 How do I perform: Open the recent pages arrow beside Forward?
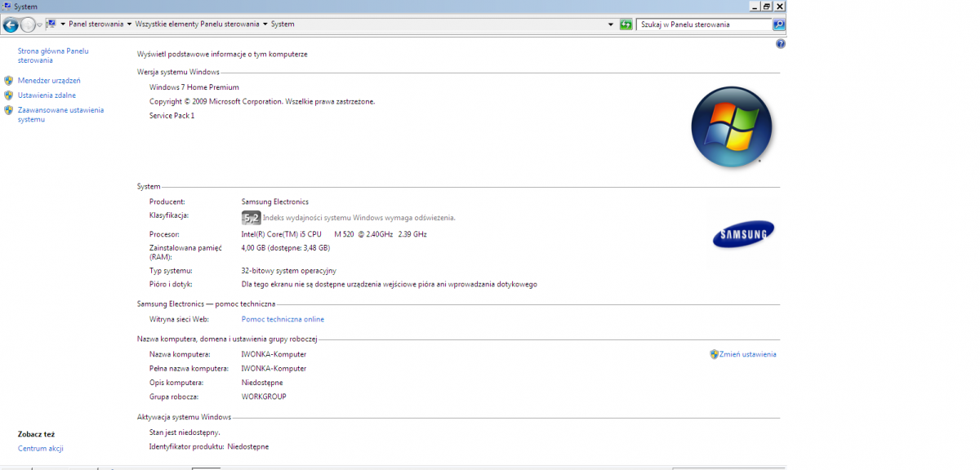40,24
